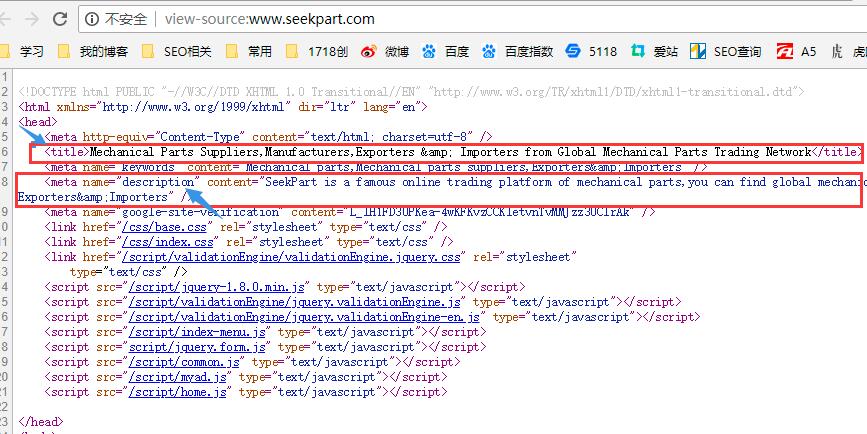The height and width of the screenshot is (434, 867).
Task: Click the closing </head> tag
Action: [41, 422]
